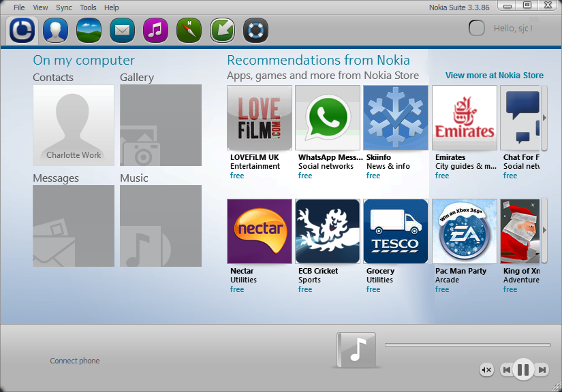Select the Gallery section heading
The height and width of the screenshot is (392, 562).
click(x=137, y=78)
